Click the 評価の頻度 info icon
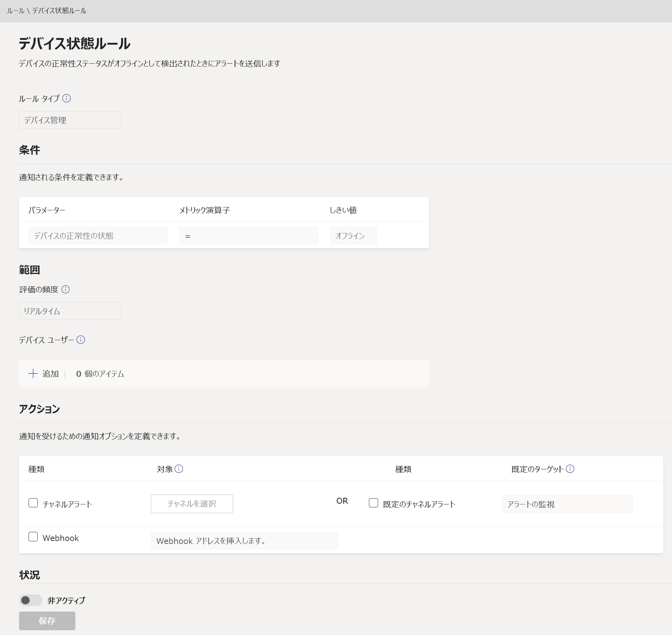This screenshot has height=635, width=672. pyautogui.click(x=66, y=289)
